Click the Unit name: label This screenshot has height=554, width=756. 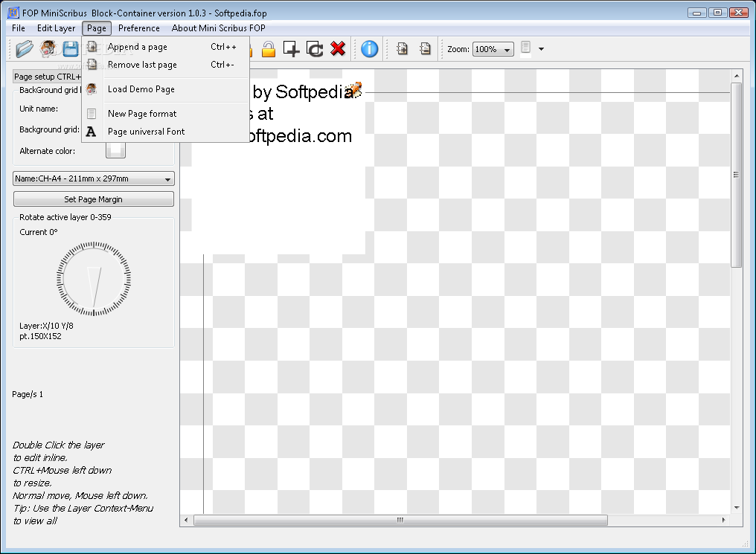[x=39, y=109]
